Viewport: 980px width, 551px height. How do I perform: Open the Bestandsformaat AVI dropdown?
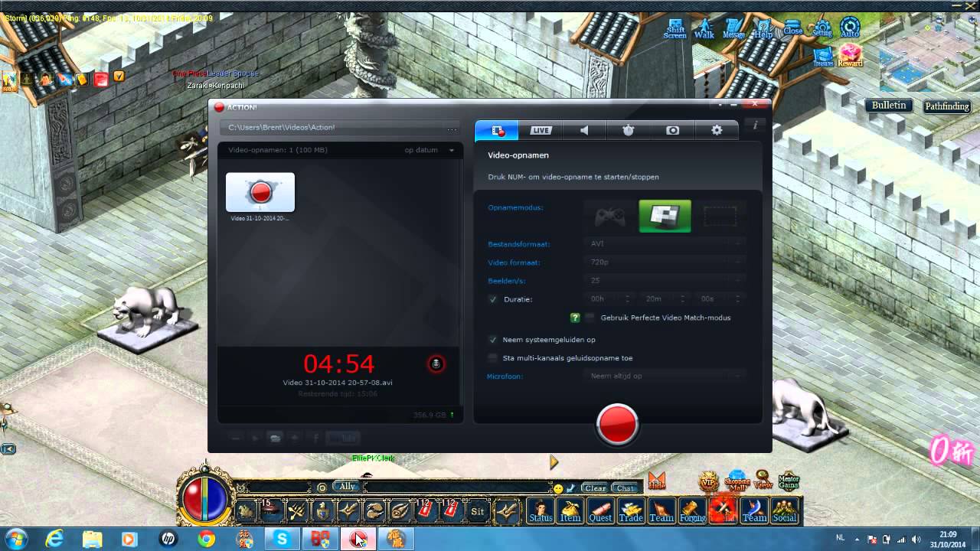click(665, 243)
